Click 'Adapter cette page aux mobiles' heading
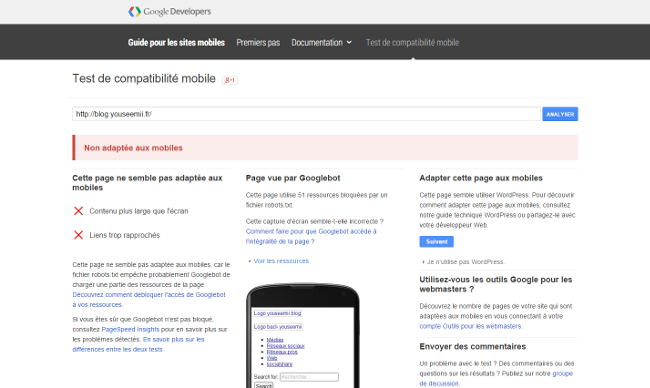 point(481,178)
